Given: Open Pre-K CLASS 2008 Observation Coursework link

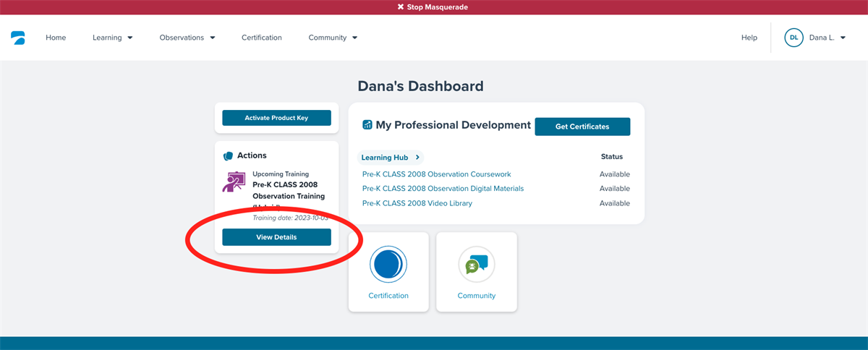Looking at the screenshot, I should pos(436,174).
